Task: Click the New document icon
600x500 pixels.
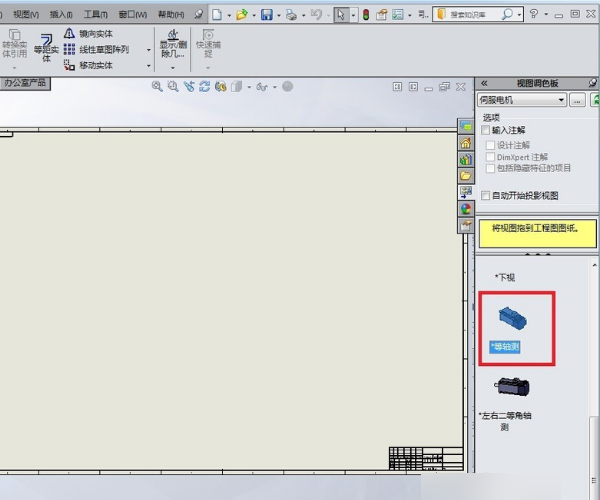Action: click(x=216, y=14)
